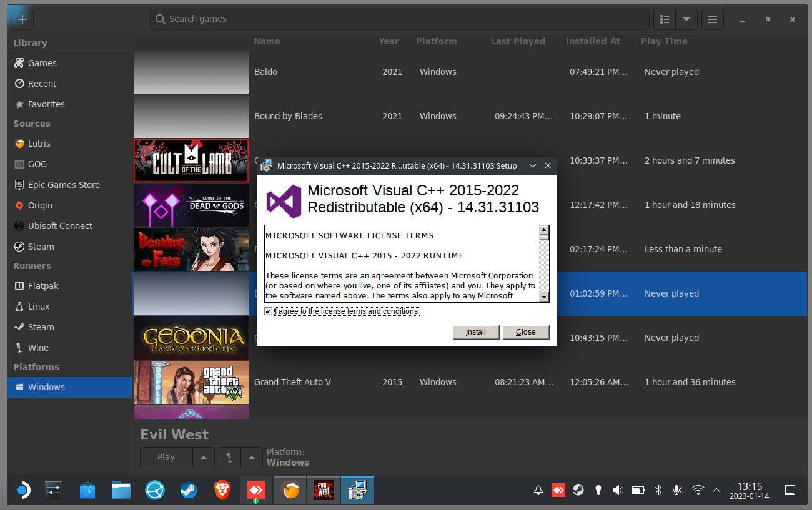Select GOG source in sidebar
Viewport: 812px width, 510px height.
(x=69, y=164)
